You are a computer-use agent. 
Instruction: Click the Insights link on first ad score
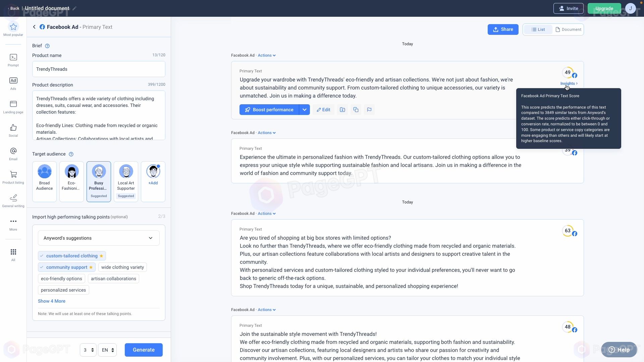click(x=569, y=83)
